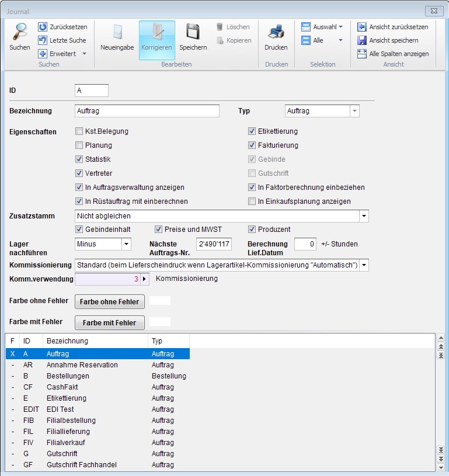
Task: Click the Nächste Auftrags-Nr. field
Action: 214,244
